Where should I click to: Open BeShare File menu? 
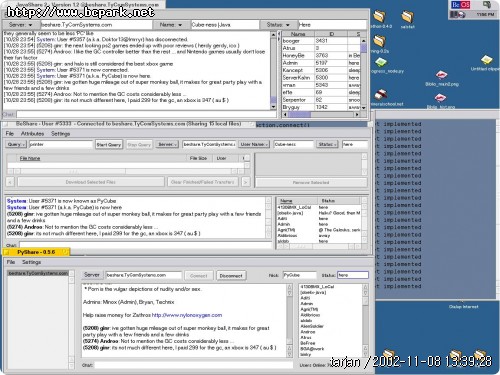(10, 133)
